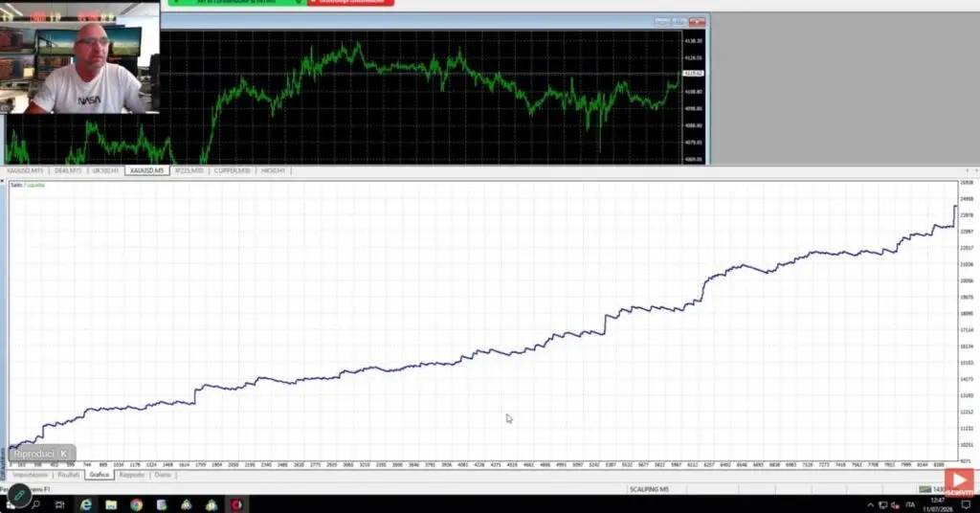This screenshot has height=513, width=980.
Task: Open the Rapporto tab in the tester
Action: click(132, 475)
